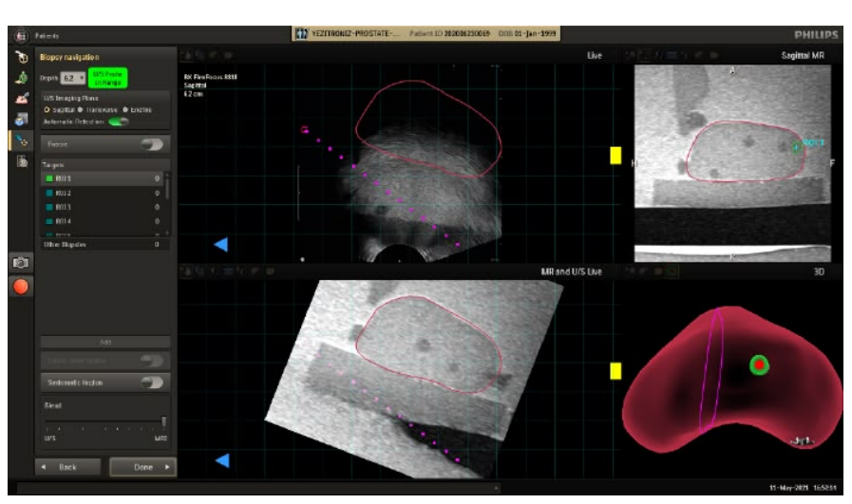Screen dimensions: 852x504
Task: Click the yellow square marker in MR and U/S view
Action: pyautogui.click(x=615, y=371)
